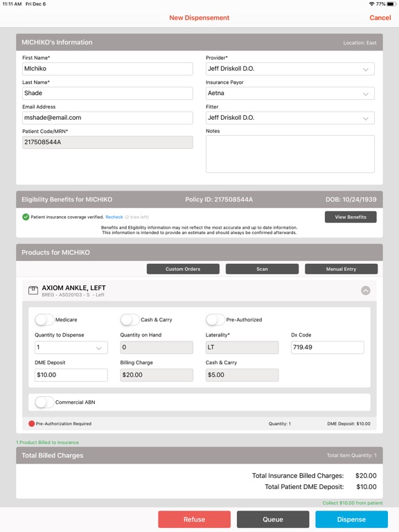Screen dimensions: 399x532
Task: Toggle the Pre-Authorized switch
Action: click(215, 319)
